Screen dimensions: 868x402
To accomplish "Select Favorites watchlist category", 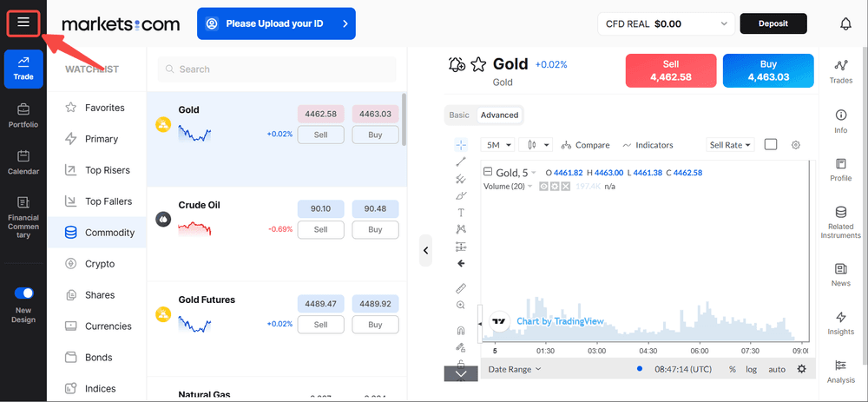I will click(x=97, y=108).
